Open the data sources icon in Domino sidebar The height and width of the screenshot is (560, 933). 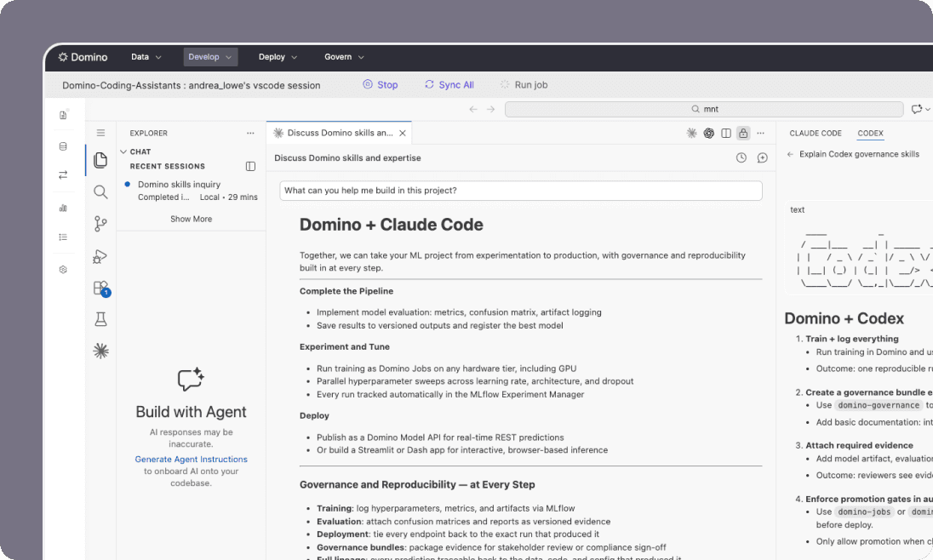coord(63,146)
